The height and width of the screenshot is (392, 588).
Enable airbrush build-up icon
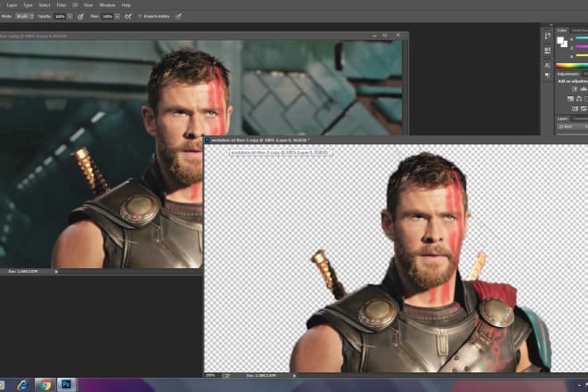point(128,17)
